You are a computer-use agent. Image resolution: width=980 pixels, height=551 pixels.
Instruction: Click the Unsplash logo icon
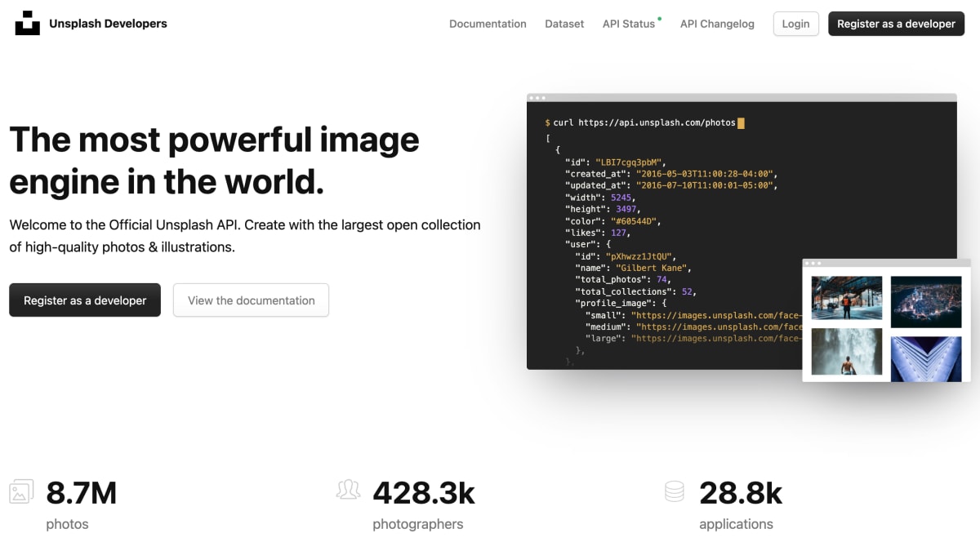(27, 24)
